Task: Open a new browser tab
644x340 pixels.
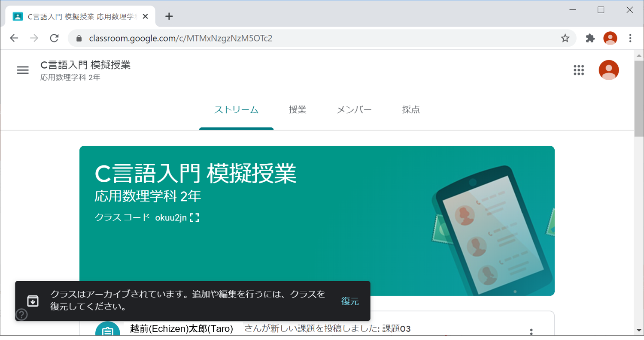Action: 169,16
